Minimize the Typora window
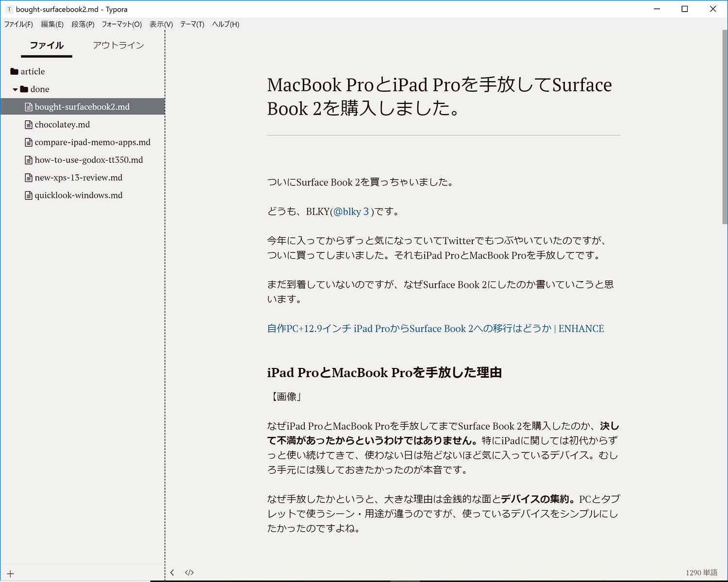The image size is (728, 582). (x=657, y=9)
